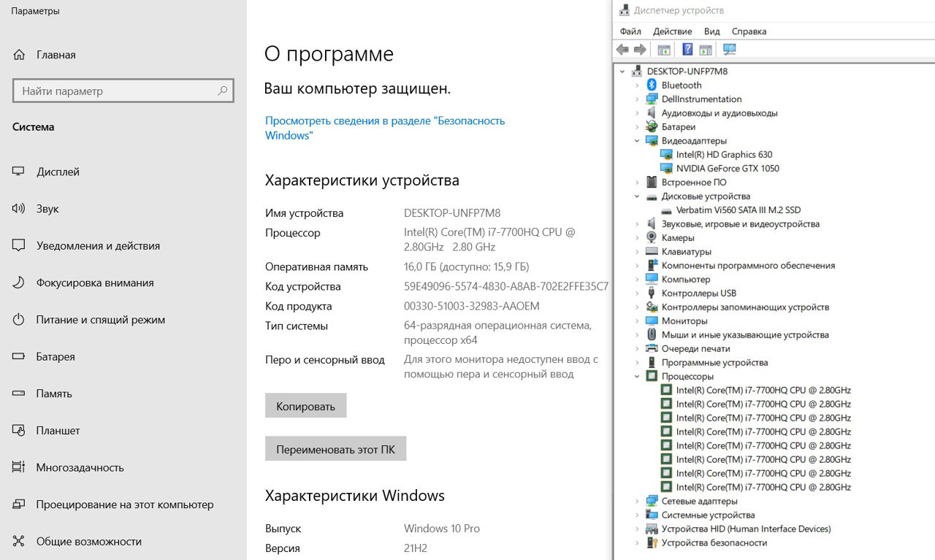Screen dimensions: 935x560
Task: Click the Windows 10 Pro edition text
Action: click(442, 529)
